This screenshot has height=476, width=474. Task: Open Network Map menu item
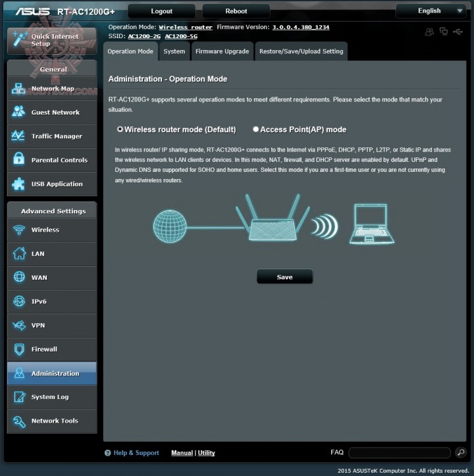click(x=52, y=88)
